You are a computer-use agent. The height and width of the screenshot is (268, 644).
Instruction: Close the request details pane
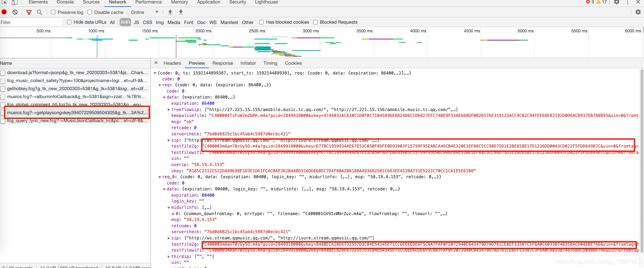(156, 63)
